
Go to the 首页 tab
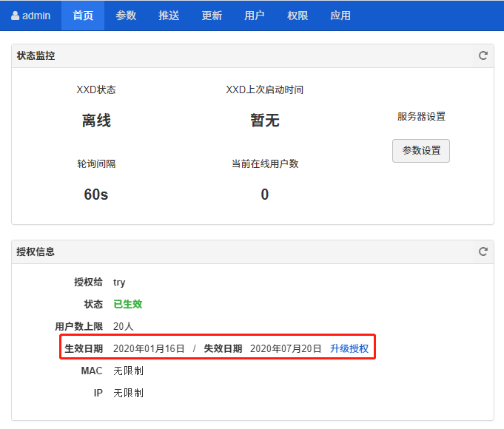click(x=83, y=16)
